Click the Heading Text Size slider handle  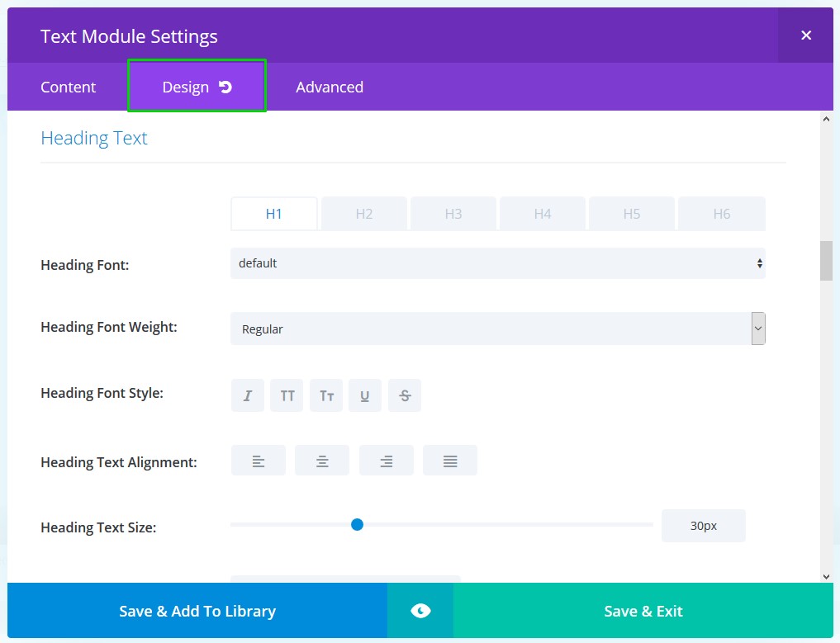(357, 524)
